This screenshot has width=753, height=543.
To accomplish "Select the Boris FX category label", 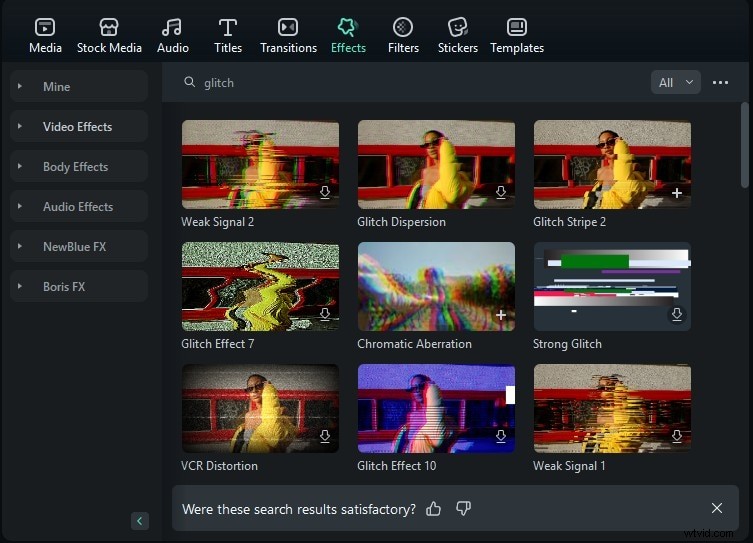I will [64, 286].
